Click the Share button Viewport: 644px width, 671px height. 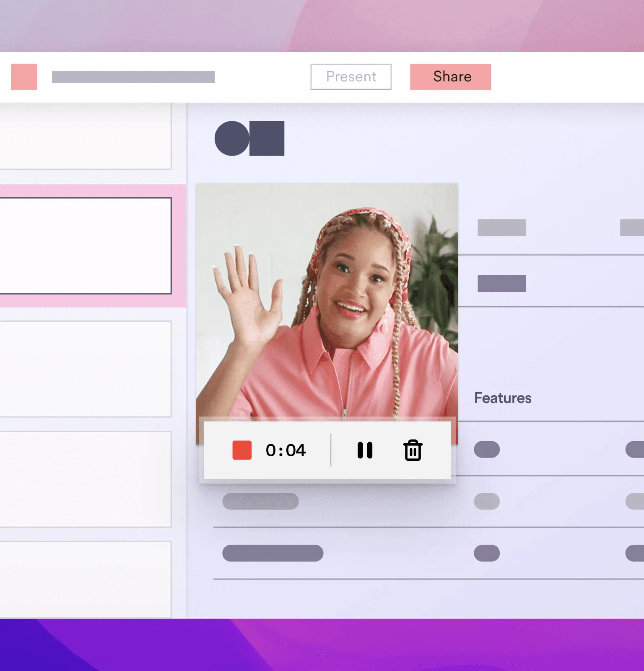pyautogui.click(x=450, y=77)
